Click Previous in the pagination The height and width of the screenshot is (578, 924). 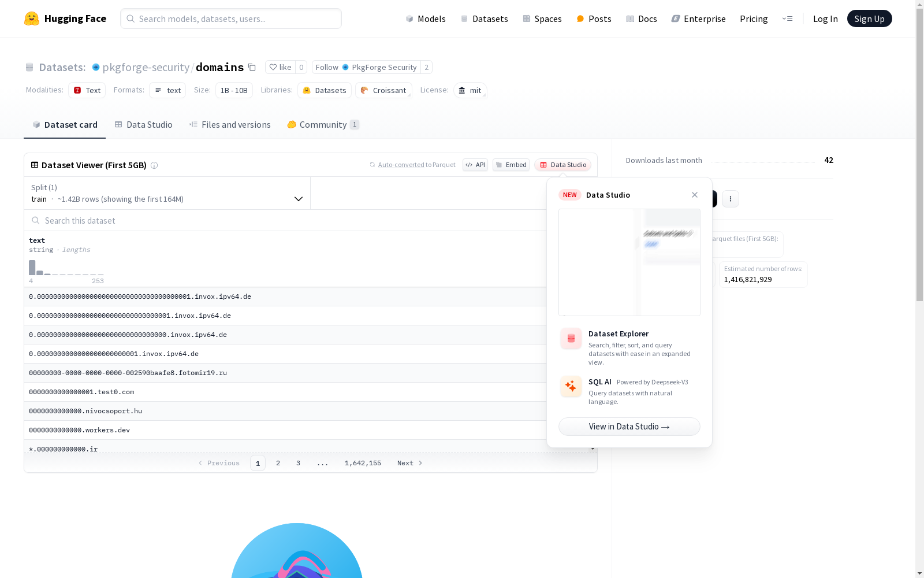coord(219,463)
